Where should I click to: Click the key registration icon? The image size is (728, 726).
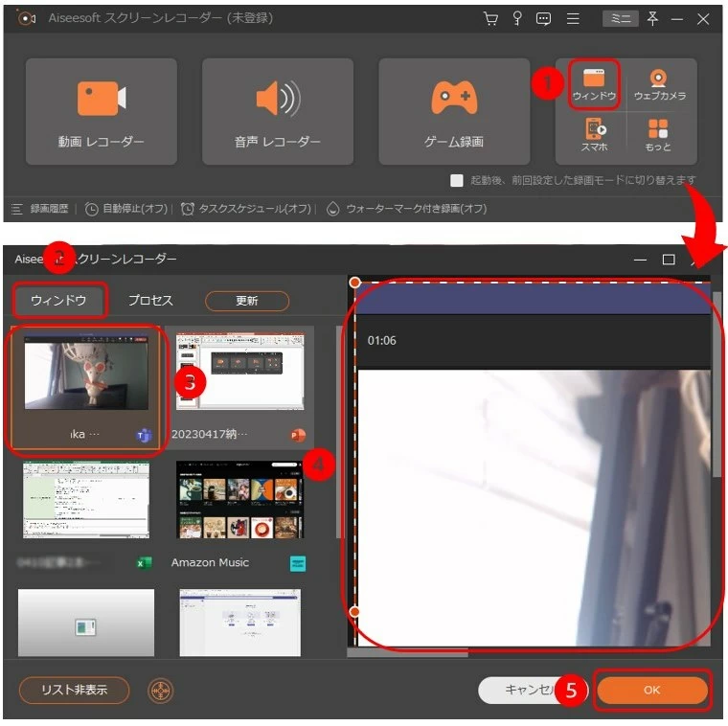(516, 18)
